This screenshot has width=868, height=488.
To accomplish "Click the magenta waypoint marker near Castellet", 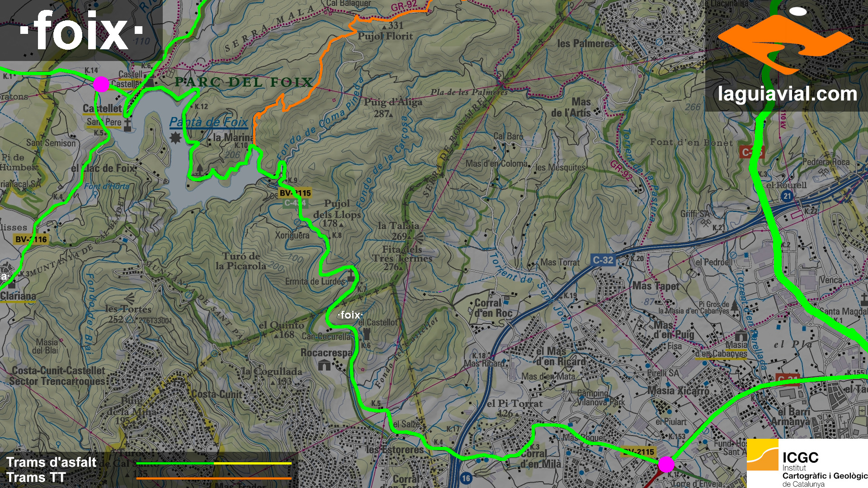I will point(101,84).
